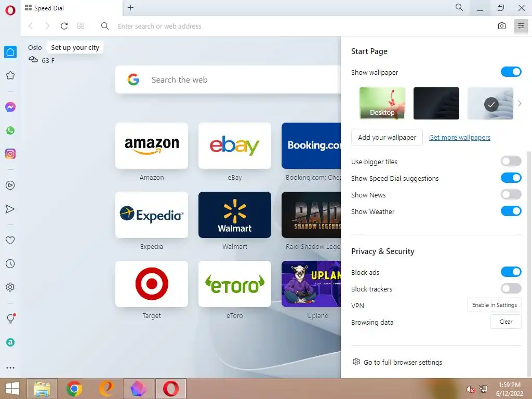Image resolution: width=532 pixels, height=399 pixels.
Task: Open Messenger in the sidebar
Action: click(10, 107)
